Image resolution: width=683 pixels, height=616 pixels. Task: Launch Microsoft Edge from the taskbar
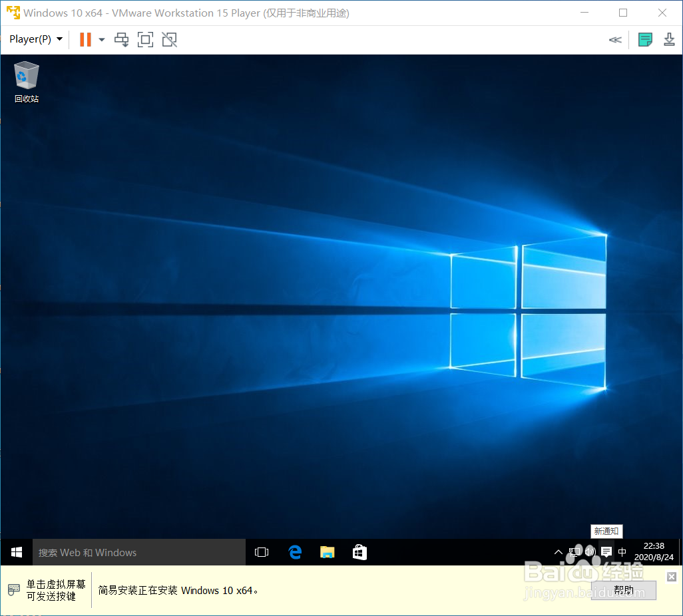coord(295,552)
